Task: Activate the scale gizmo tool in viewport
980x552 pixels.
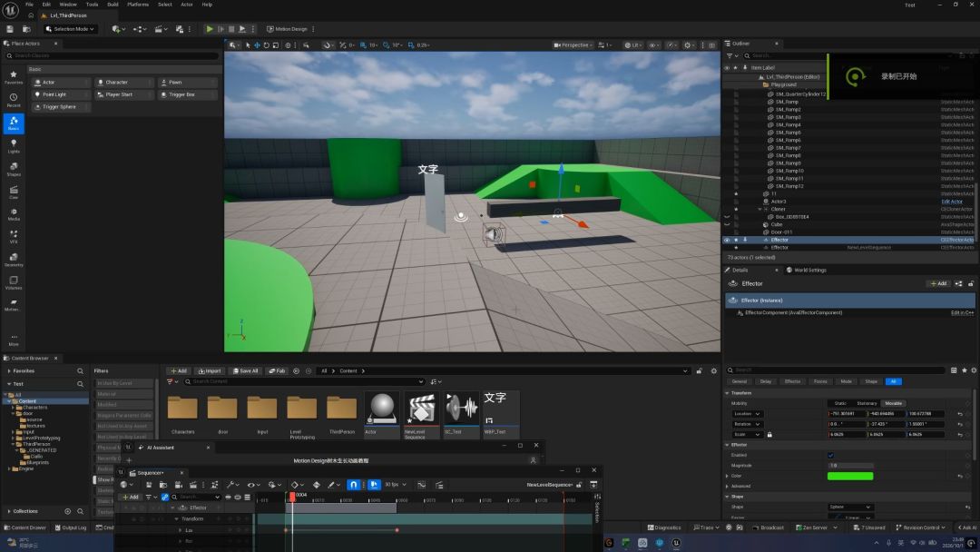Action: pyautogui.click(x=276, y=45)
